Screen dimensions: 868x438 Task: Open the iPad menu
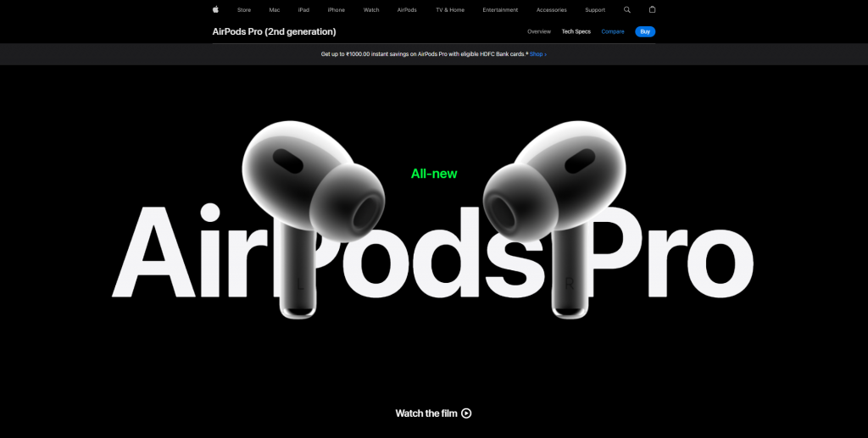[303, 10]
